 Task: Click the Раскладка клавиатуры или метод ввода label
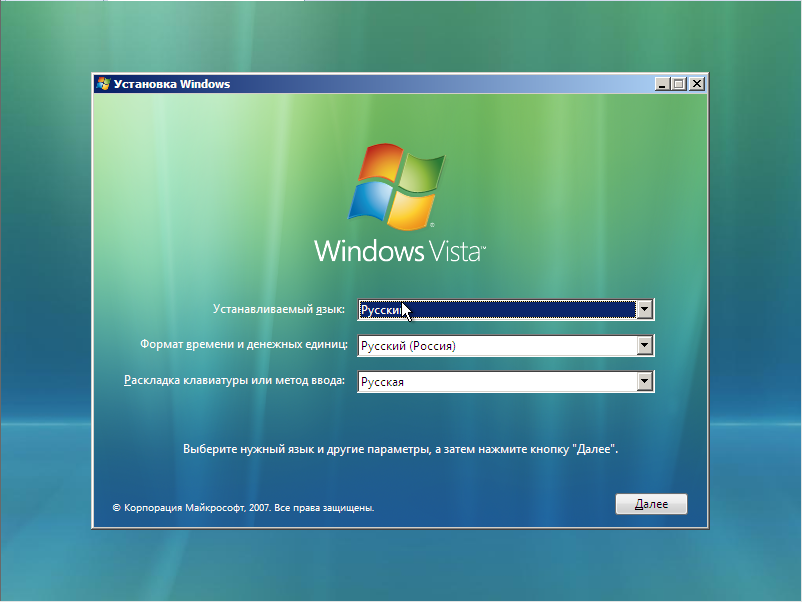tap(235, 380)
